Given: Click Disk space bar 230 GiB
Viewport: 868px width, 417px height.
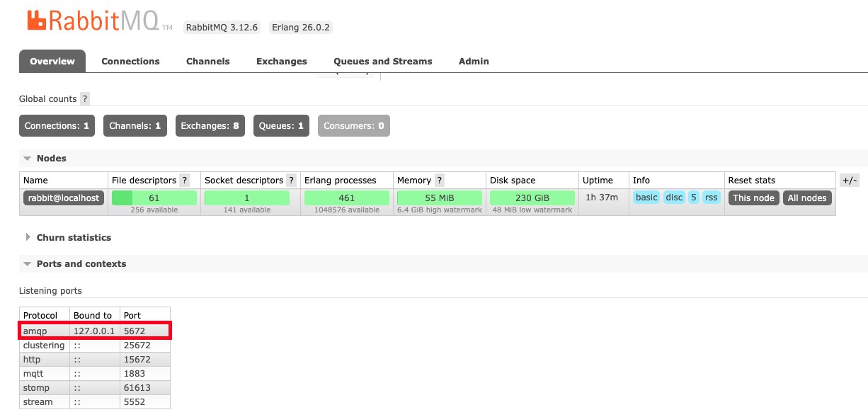Looking at the screenshot, I should pos(532,198).
